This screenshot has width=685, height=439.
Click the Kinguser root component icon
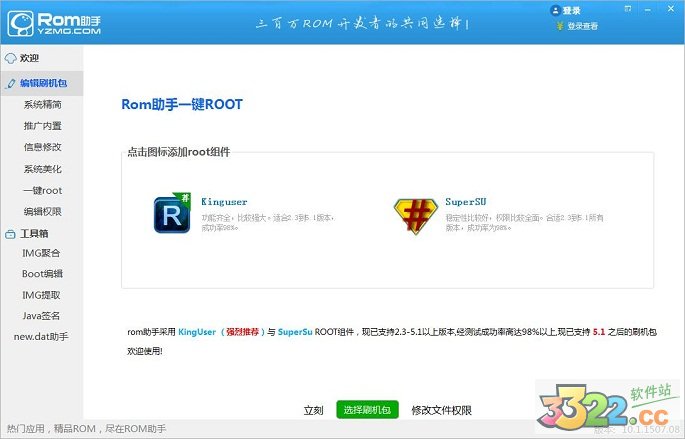coord(172,213)
